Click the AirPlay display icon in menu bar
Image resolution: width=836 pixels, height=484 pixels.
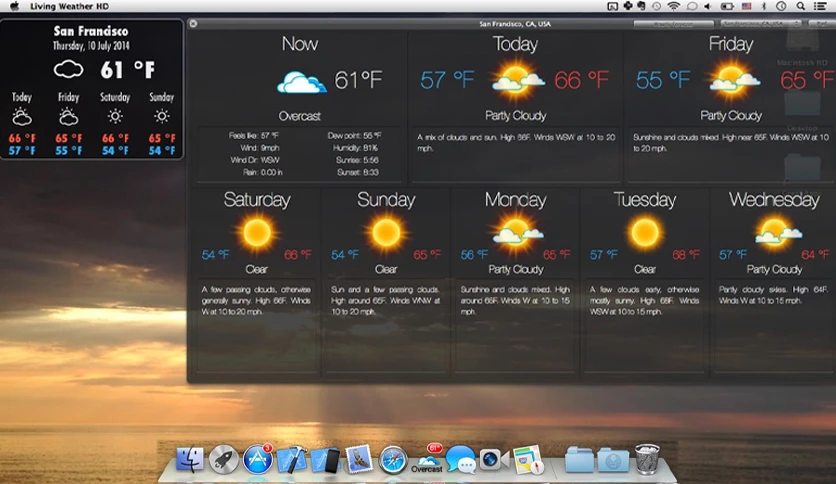click(613, 6)
